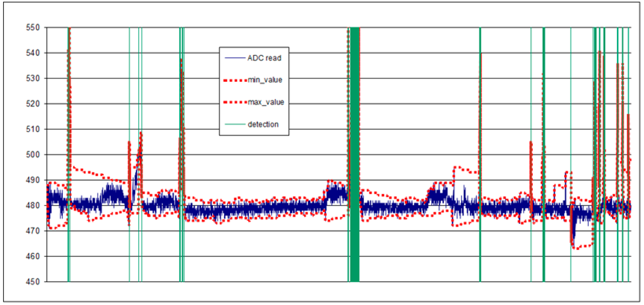Image resolution: width=644 pixels, height=305 pixels.
Task: Click the wide green detection band in the center
Action: pos(354,150)
